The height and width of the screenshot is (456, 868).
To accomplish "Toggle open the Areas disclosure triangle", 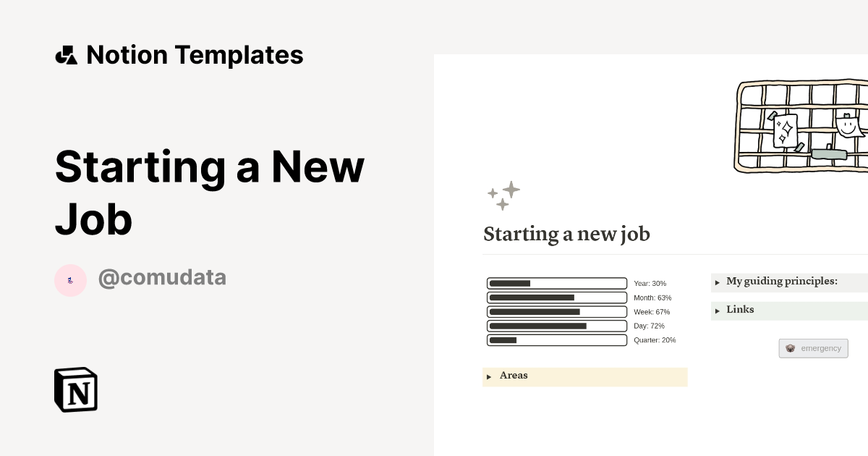I will click(490, 376).
